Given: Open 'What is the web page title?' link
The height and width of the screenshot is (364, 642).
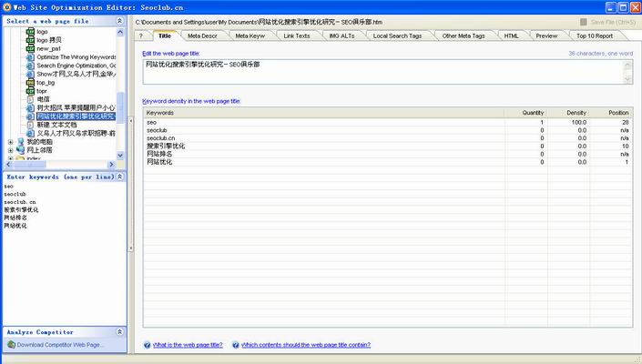Looking at the screenshot, I should 188,345.
